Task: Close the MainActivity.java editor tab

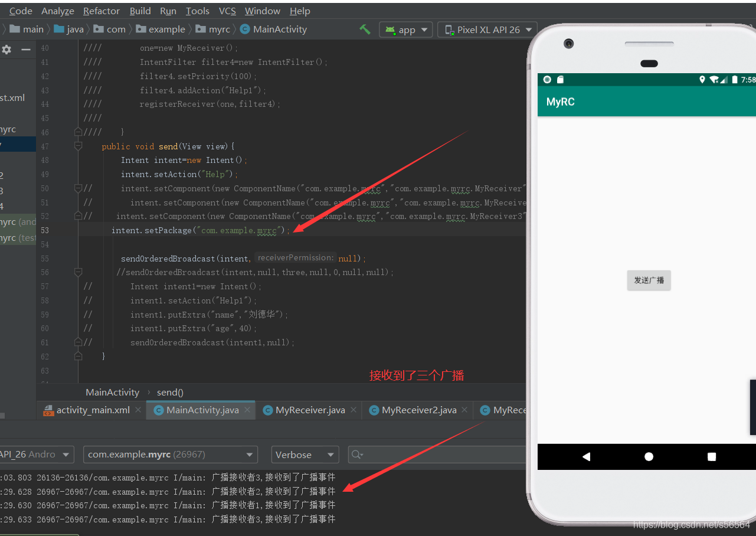Action: pos(247,410)
